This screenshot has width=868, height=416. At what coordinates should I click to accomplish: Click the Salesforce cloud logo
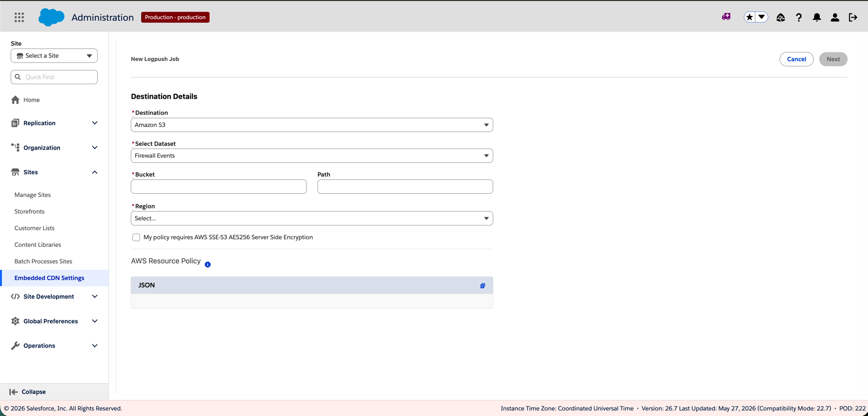click(51, 17)
